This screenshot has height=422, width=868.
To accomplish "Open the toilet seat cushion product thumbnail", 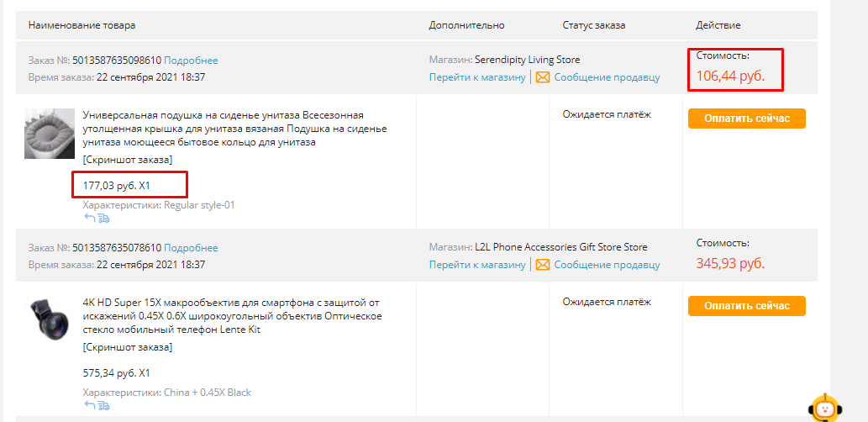I will pos(50,134).
